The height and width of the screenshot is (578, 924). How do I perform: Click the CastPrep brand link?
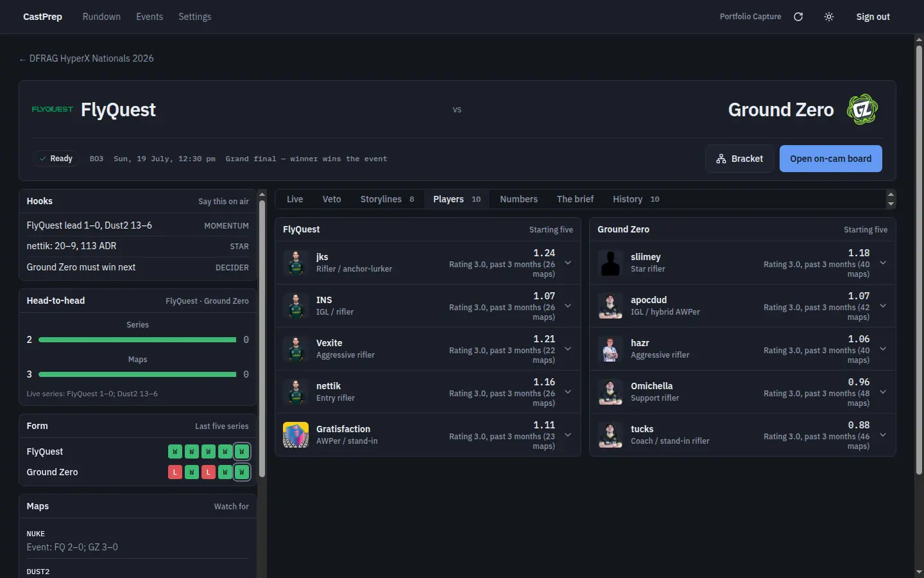(x=42, y=17)
